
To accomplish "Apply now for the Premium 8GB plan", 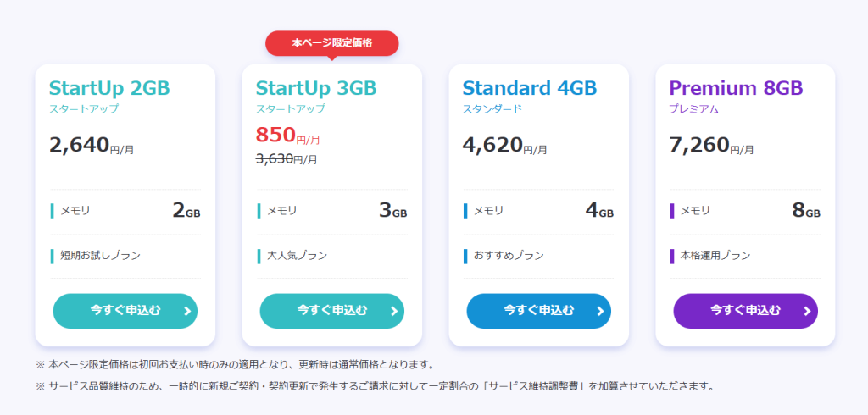I will click(746, 311).
